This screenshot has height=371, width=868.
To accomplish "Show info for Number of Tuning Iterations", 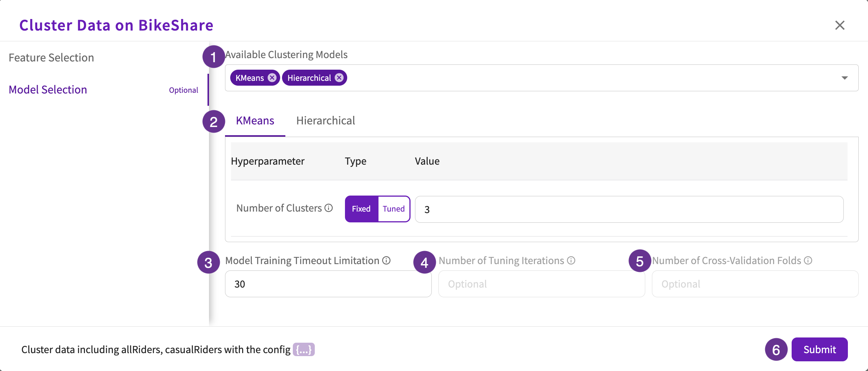I will coord(571,260).
